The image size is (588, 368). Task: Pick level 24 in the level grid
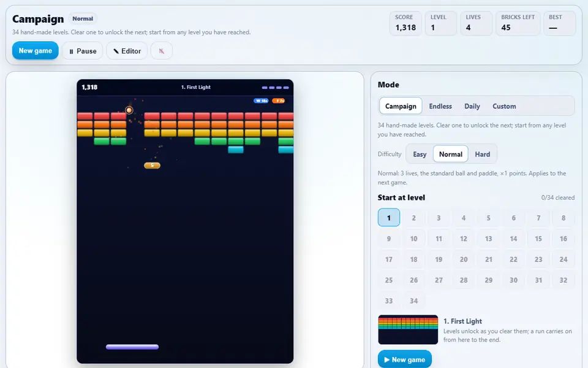[563, 259]
